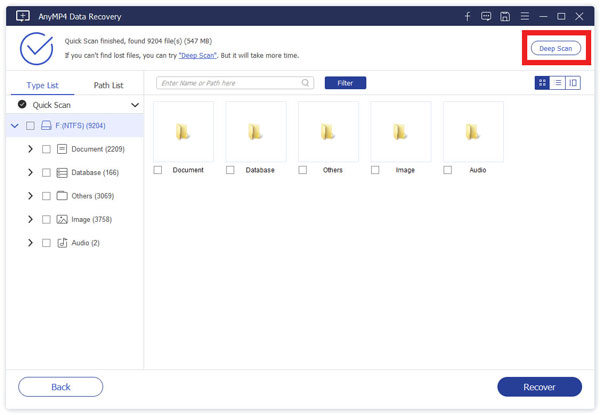600x415 pixels.
Task: Click the Deep Scan button
Action: point(555,47)
